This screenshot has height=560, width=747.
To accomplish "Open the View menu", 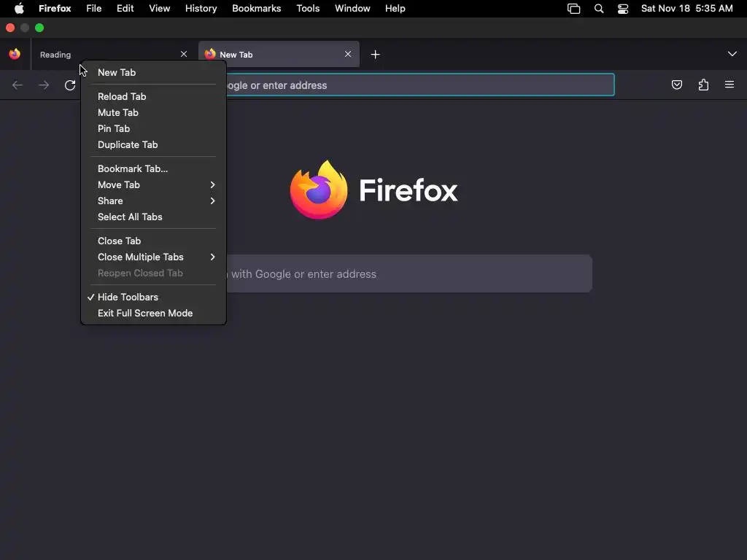I will pos(160,9).
